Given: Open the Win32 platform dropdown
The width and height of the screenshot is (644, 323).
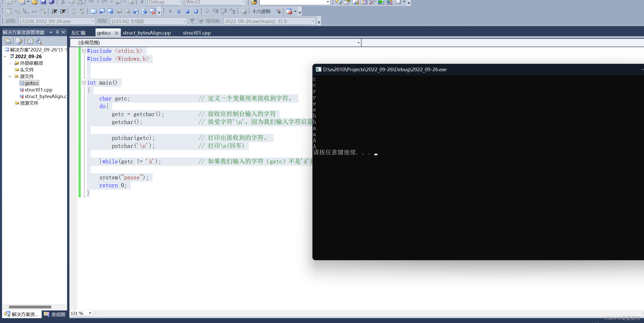Looking at the screenshot, I should [x=243, y=2].
